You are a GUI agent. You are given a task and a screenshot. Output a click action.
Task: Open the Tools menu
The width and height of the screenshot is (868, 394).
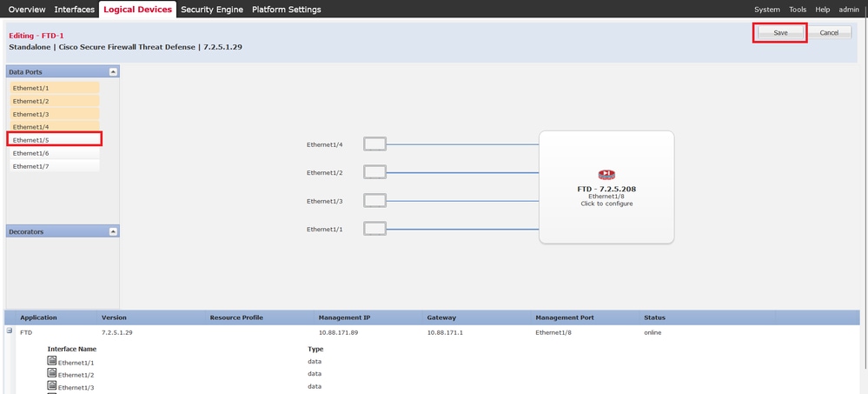pyautogui.click(x=798, y=10)
